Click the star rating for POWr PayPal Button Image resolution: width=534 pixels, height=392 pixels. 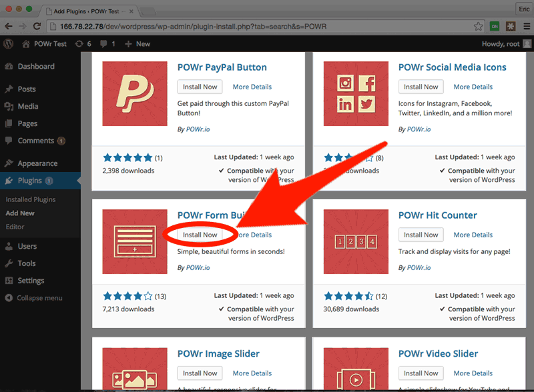[127, 158]
